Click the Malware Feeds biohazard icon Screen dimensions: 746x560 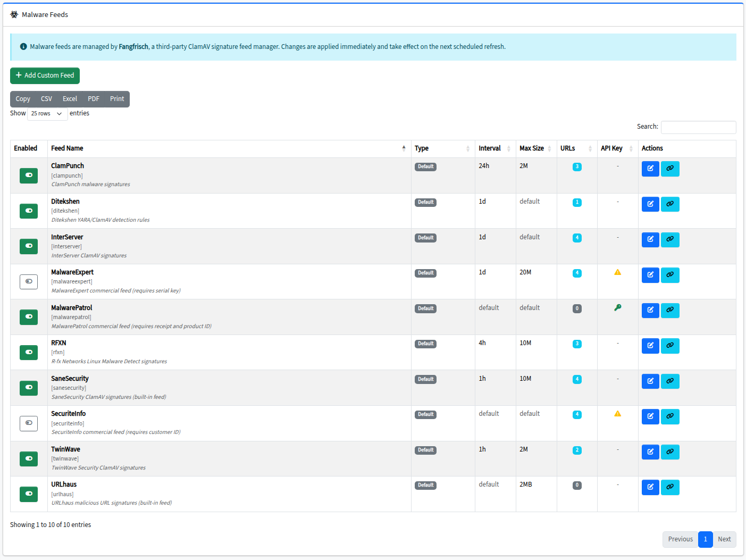(x=14, y=14)
